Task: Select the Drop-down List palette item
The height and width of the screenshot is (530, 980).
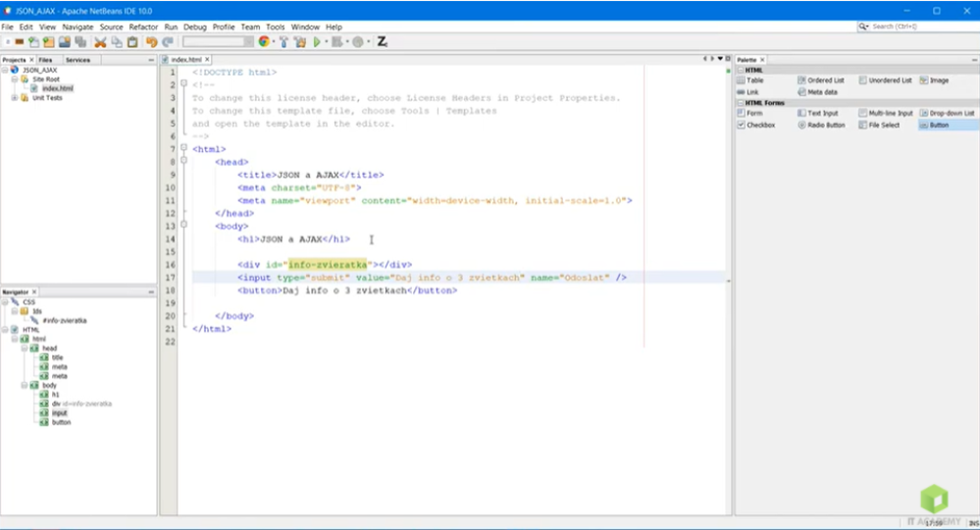Action: click(x=948, y=114)
